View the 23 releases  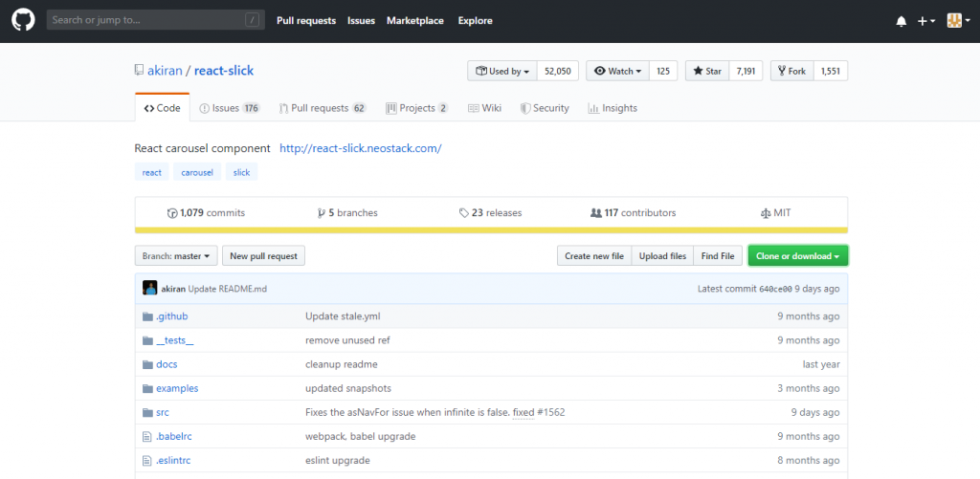click(491, 213)
